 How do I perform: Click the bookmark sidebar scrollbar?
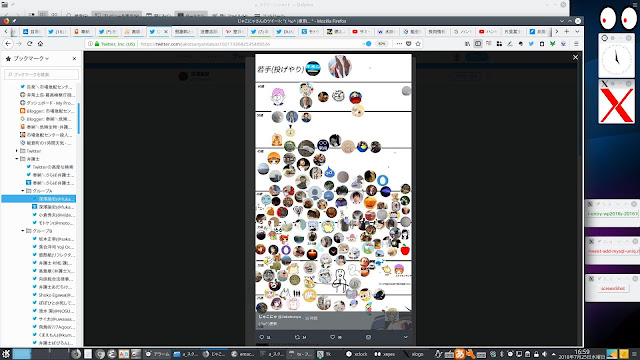(78, 118)
